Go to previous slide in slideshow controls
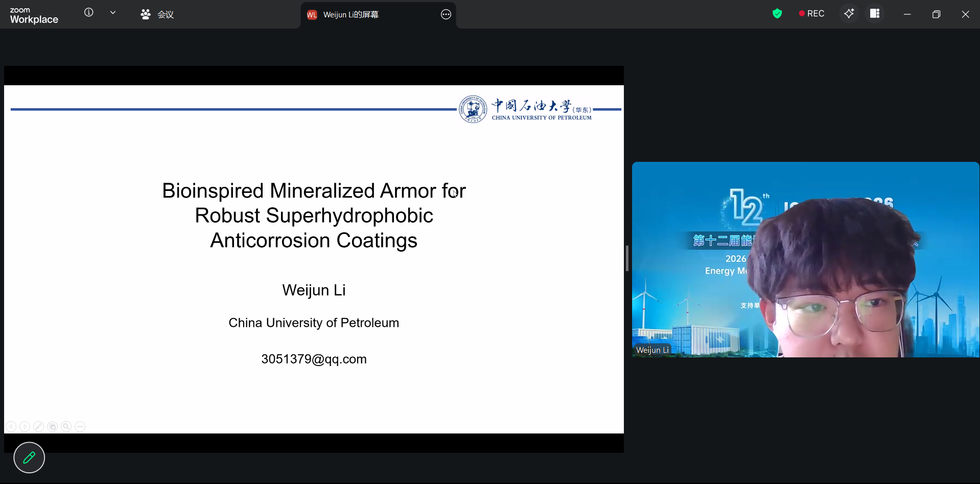980x484 pixels. (x=11, y=426)
